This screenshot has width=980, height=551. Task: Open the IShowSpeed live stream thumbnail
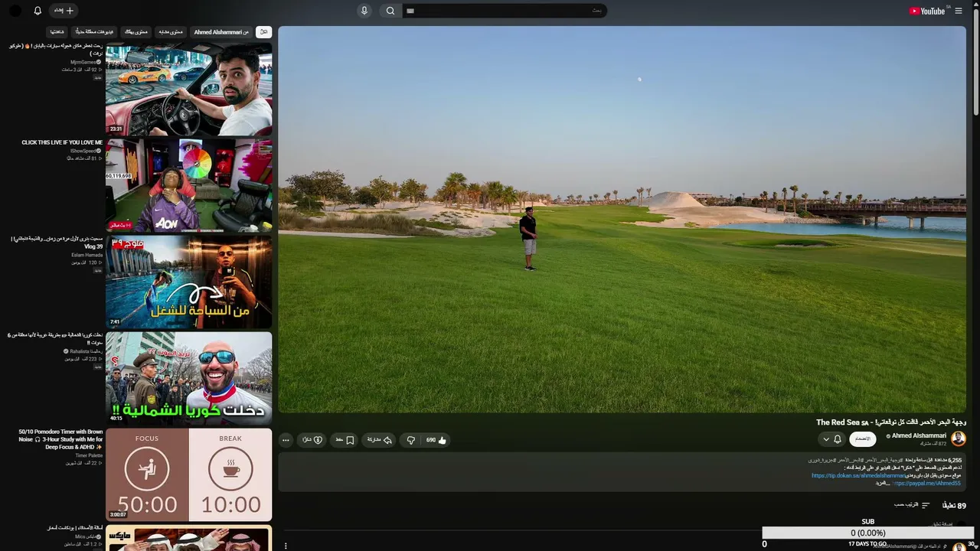188,185
